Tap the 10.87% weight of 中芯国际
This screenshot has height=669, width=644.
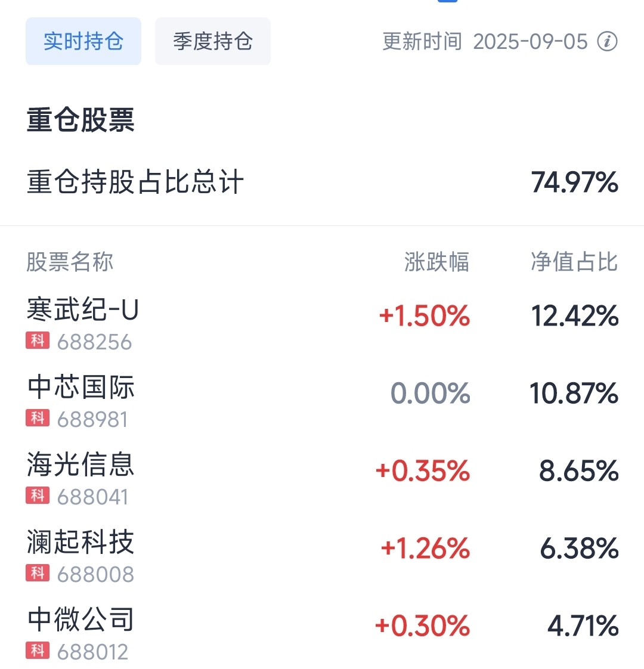tap(574, 393)
